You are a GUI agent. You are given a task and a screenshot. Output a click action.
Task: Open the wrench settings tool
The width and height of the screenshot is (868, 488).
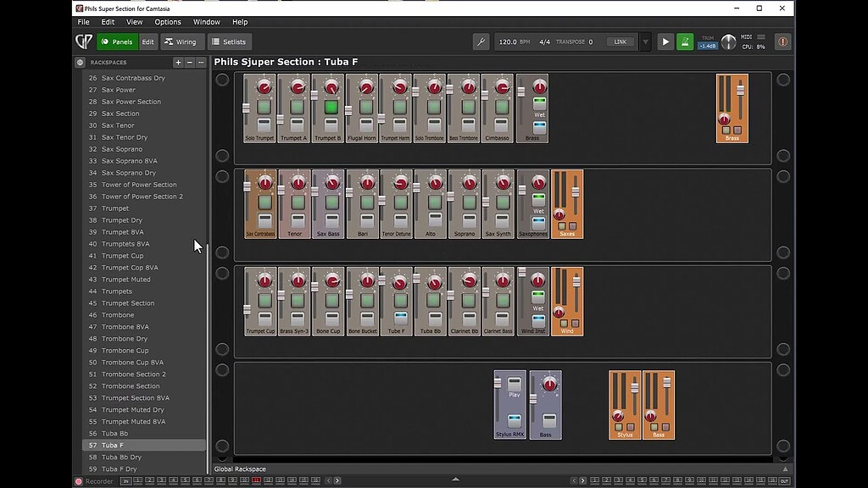click(481, 42)
